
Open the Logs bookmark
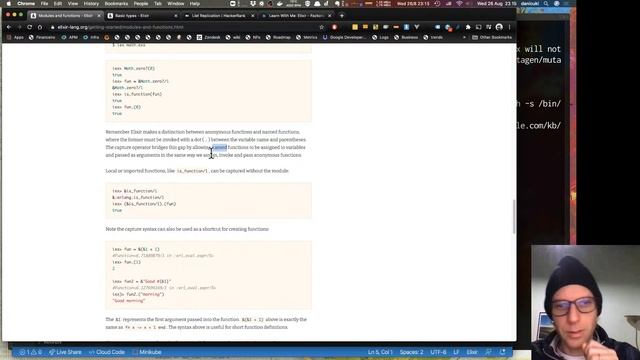380,37
